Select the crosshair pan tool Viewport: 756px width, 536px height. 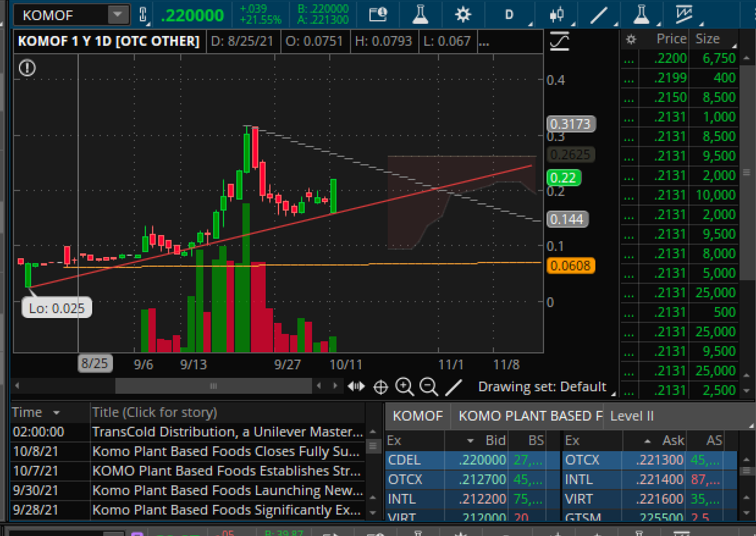tap(381, 387)
